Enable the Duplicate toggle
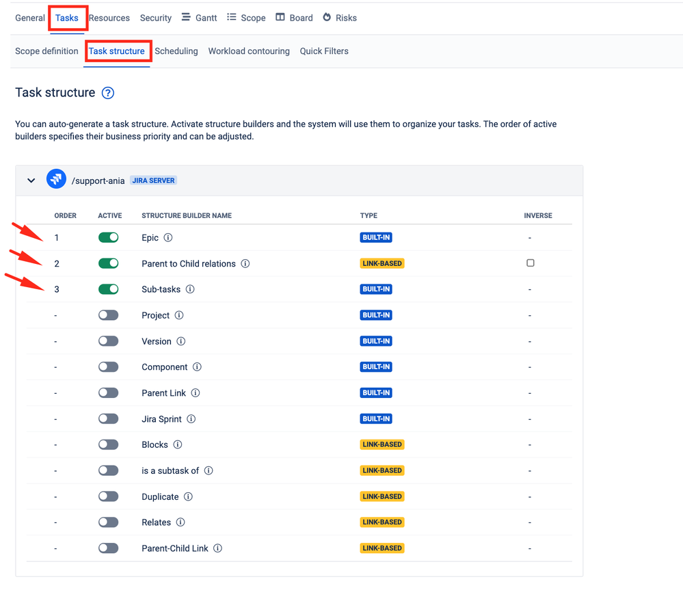Image resolution: width=683 pixels, height=616 pixels. click(109, 496)
